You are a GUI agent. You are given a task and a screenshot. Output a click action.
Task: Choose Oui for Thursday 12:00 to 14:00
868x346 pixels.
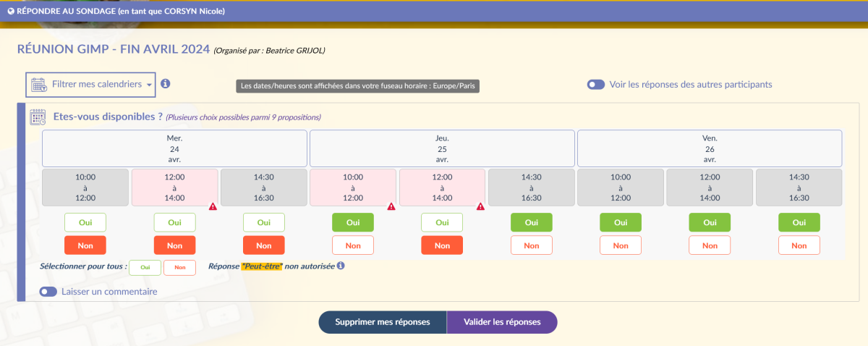point(442,222)
